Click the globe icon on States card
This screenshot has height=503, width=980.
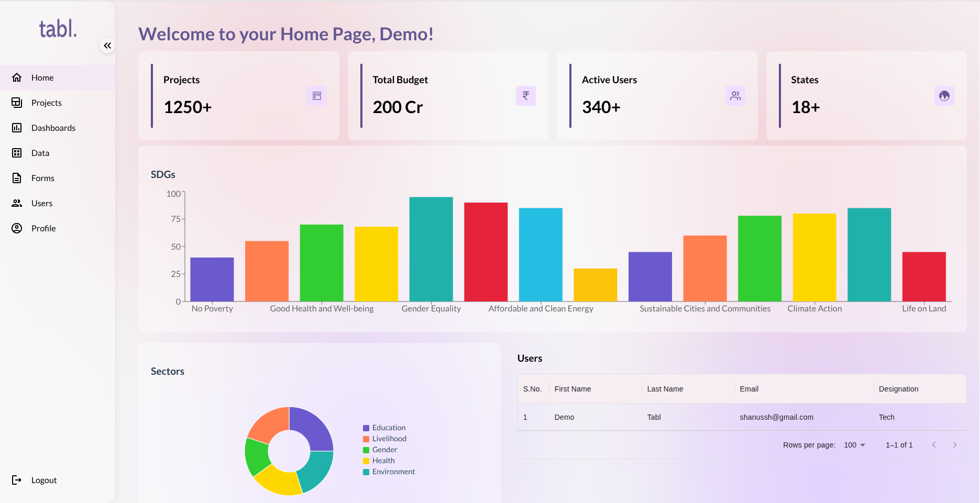(944, 96)
